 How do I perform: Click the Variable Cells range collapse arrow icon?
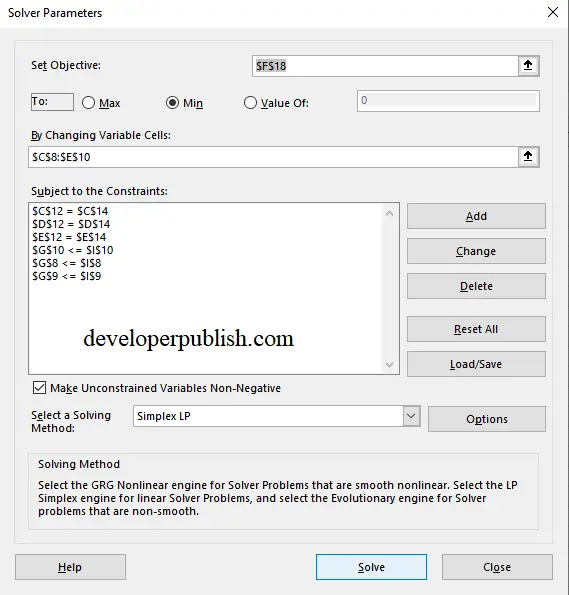tap(528, 157)
